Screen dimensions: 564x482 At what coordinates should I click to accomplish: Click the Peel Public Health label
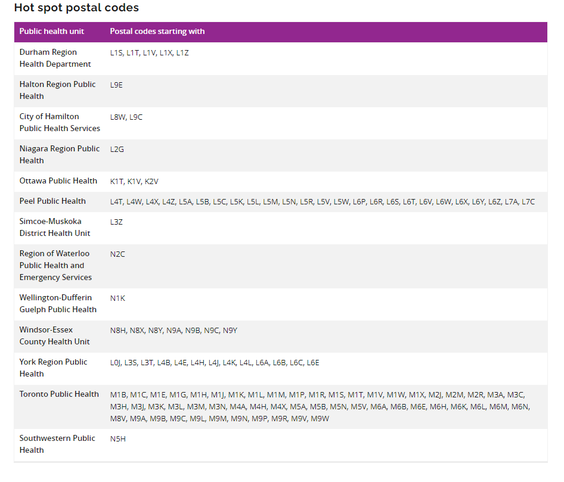click(x=53, y=201)
